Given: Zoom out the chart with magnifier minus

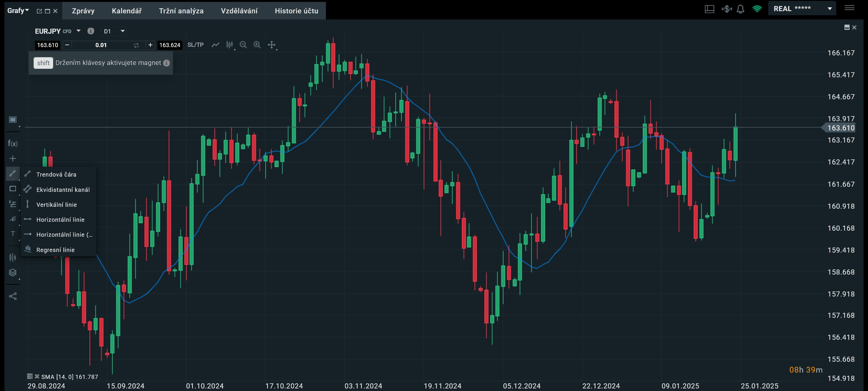Looking at the screenshot, I should (x=243, y=45).
